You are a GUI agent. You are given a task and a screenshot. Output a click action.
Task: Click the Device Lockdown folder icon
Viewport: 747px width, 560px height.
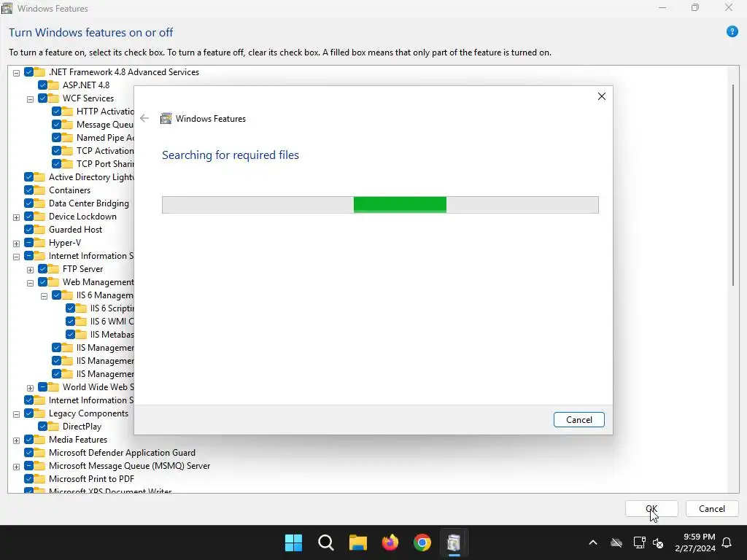pos(39,216)
